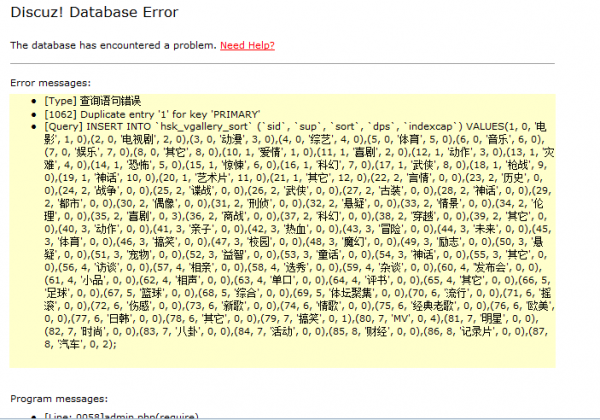This screenshot has width=600, height=420.
Task: Click the 'hsk_vgallery_sort' table name
Action: (204, 127)
